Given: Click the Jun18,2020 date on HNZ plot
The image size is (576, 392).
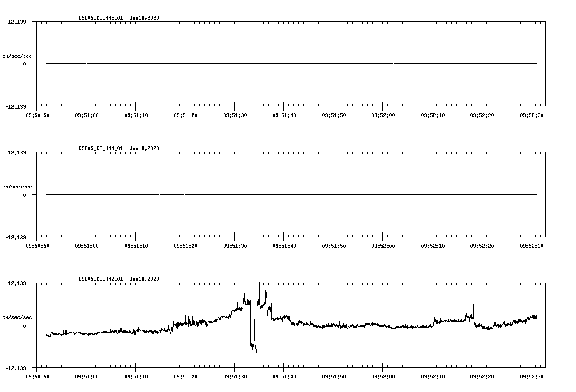Looking at the screenshot, I should pyautogui.click(x=145, y=279).
